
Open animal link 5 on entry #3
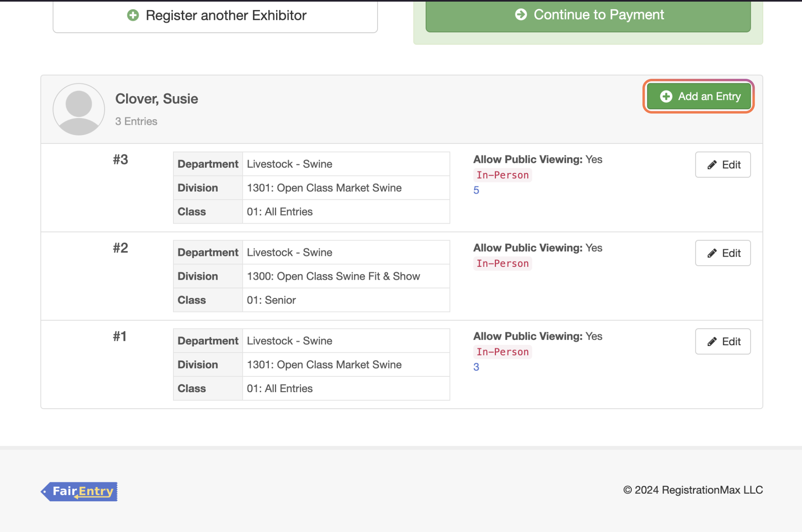tap(476, 190)
